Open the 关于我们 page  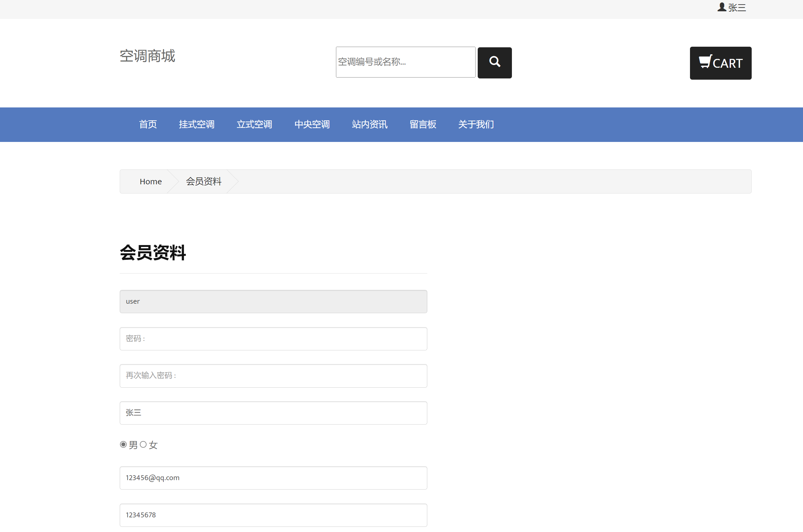[476, 124]
